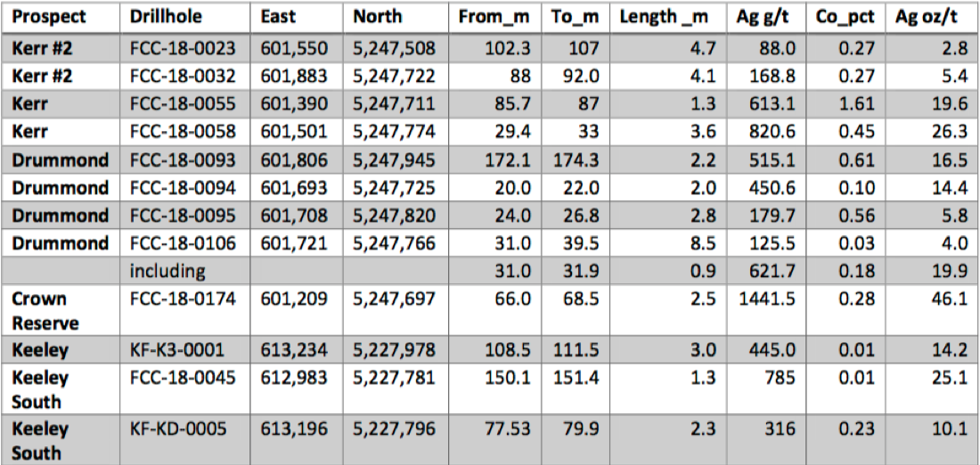
Task: Click the 'including' cell
Action: 167,271
